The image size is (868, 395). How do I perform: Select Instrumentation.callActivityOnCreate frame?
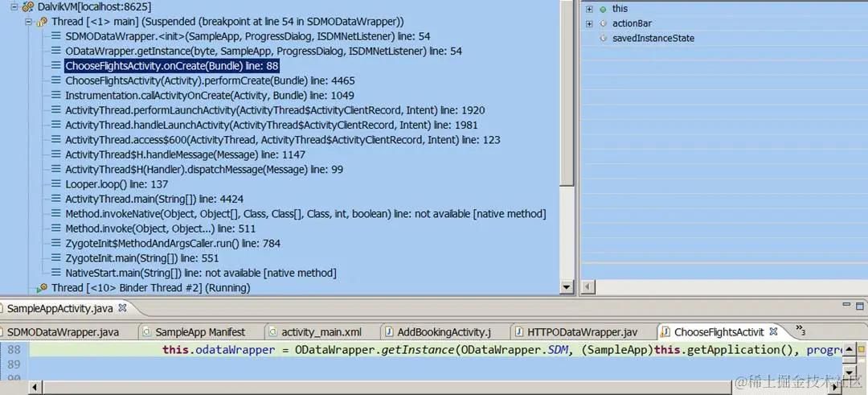tap(210, 95)
